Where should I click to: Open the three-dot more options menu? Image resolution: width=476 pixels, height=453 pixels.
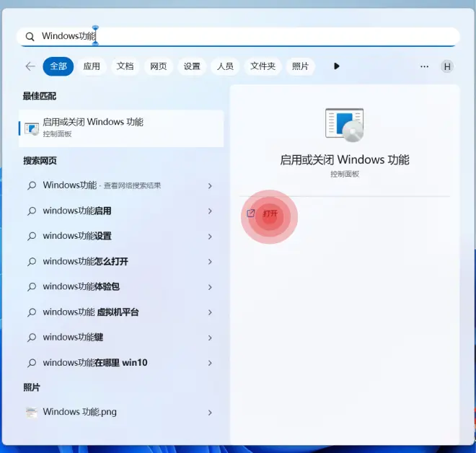coord(424,66)
